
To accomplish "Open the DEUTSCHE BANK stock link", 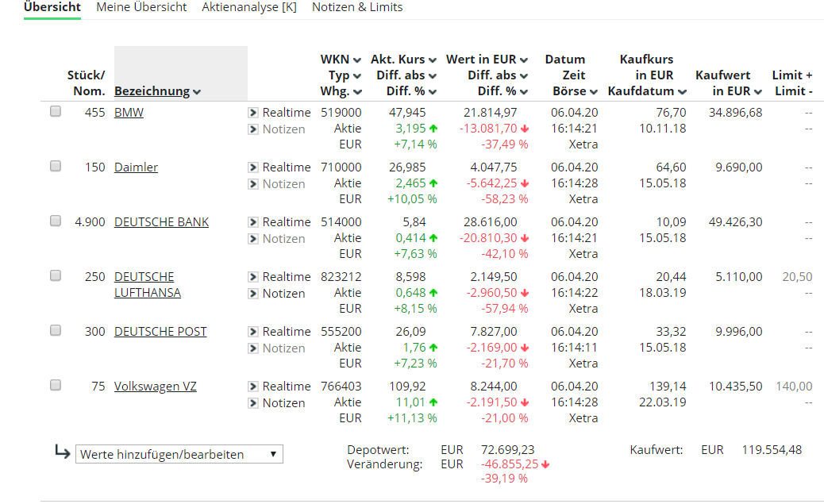I will (161, 221).
